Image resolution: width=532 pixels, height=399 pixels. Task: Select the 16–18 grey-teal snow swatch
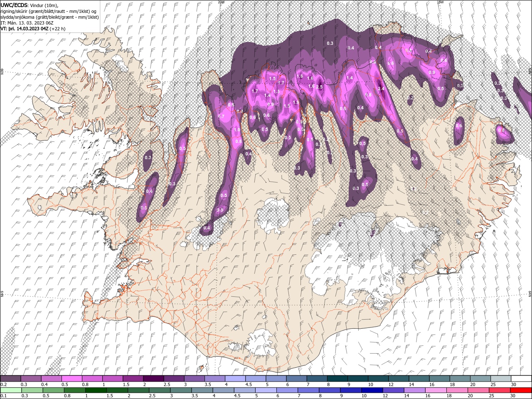[439, 379]
